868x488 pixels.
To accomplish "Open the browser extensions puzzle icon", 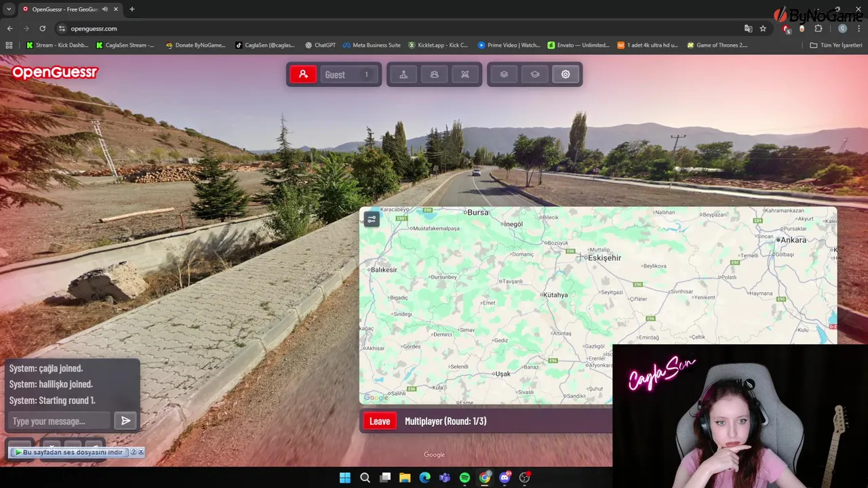I will (x=818, y=28).
